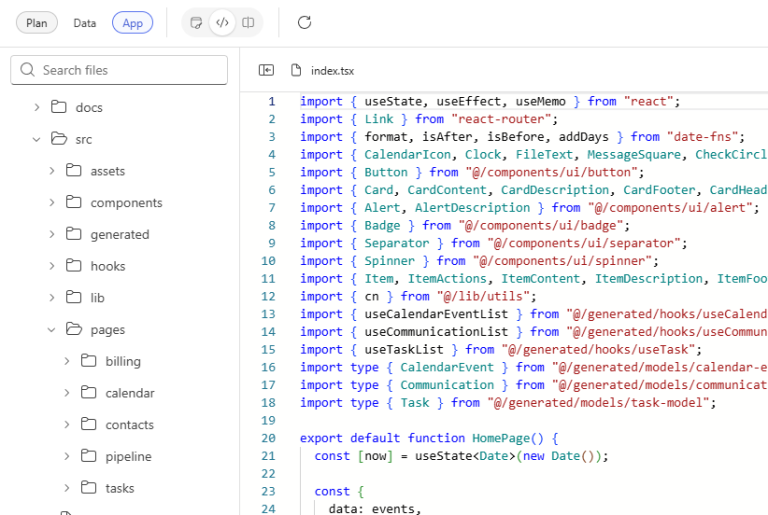Open the calendar folder

click(x=129, y=393)
